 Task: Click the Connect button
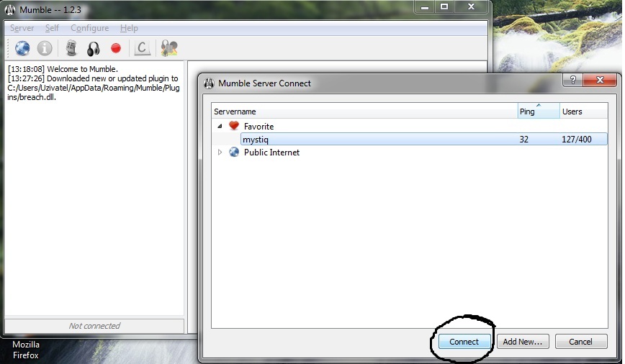click(464, 342)
